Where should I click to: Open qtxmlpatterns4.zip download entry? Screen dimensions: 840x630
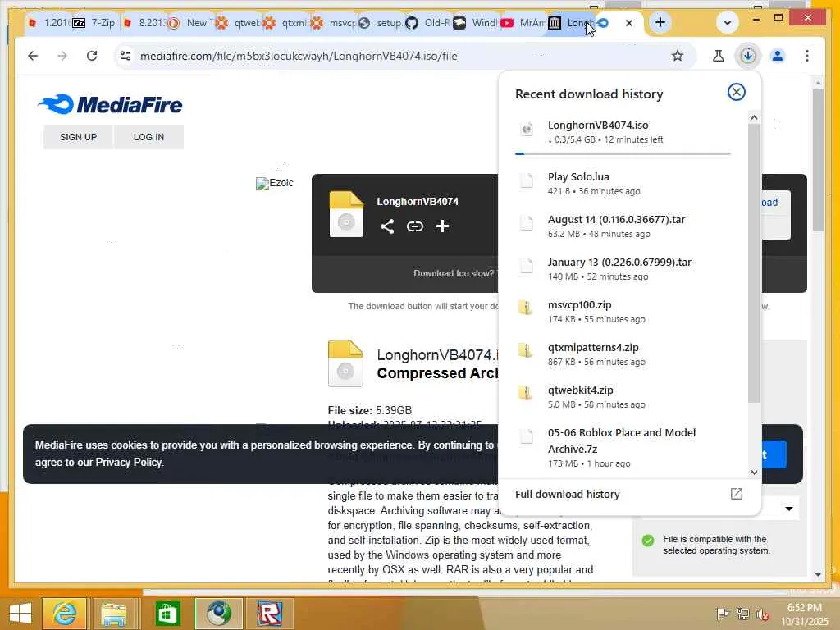623,354
